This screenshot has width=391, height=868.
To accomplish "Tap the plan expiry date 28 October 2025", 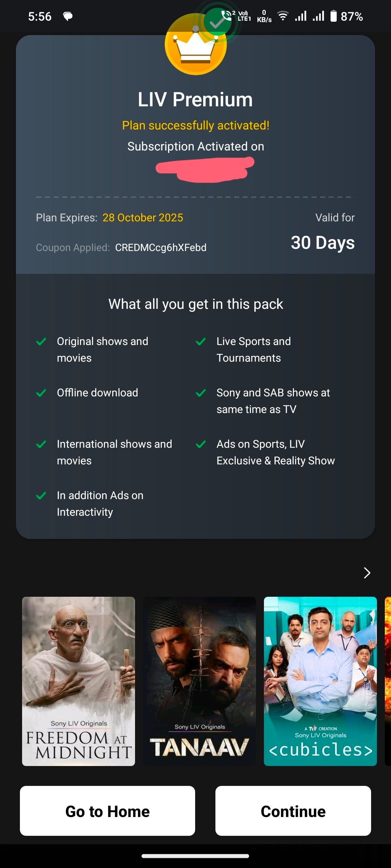I will [x=143, y=218].
